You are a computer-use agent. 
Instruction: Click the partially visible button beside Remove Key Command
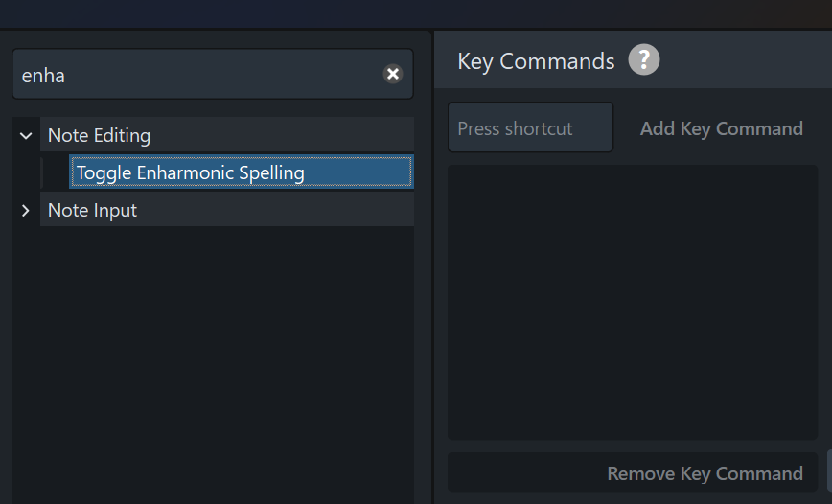tap(829, 471)
